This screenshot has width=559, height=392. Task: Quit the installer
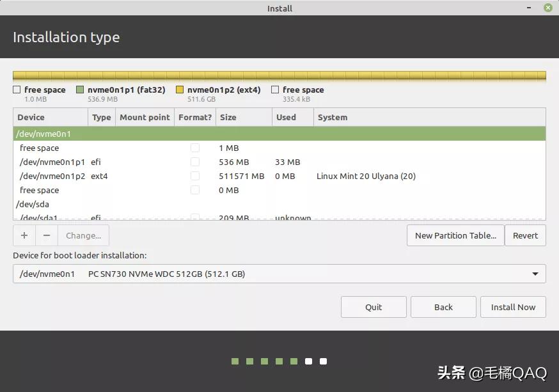coord(374,307)
